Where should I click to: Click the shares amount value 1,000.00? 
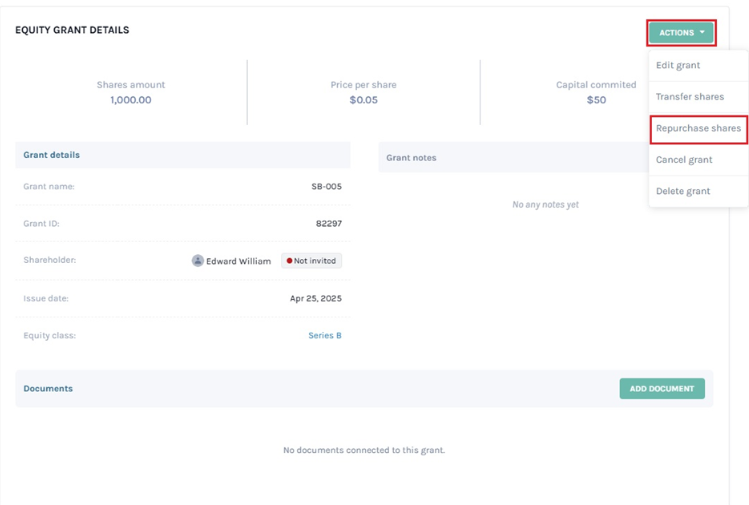click(x=131, y=100)
